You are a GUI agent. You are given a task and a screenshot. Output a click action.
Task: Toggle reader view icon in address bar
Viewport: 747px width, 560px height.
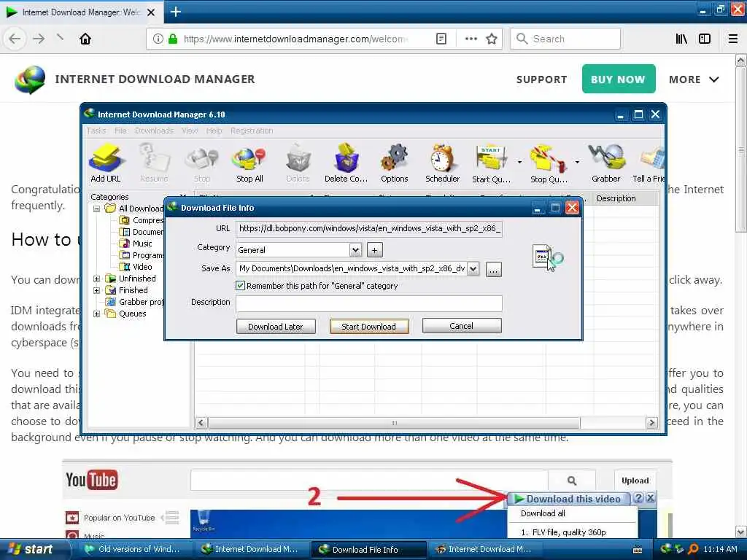[441, 39]
